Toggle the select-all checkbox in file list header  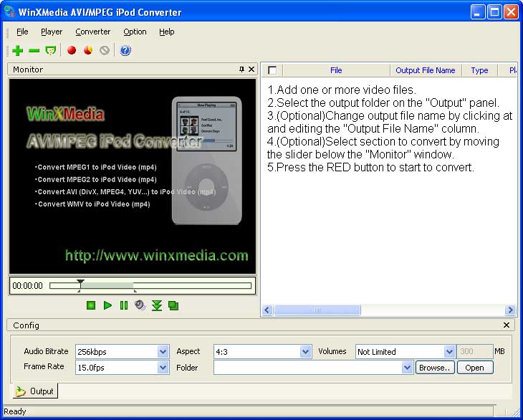[x=272, y=70]
